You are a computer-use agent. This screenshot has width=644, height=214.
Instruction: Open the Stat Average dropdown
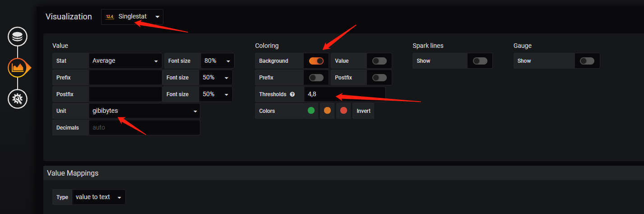point(125,61)
